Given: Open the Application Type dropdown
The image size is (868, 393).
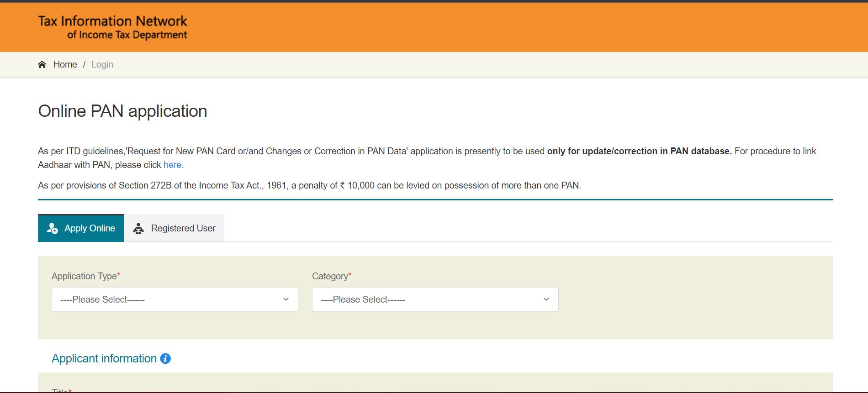Looking at the screenshot, I should pos(175,299).
